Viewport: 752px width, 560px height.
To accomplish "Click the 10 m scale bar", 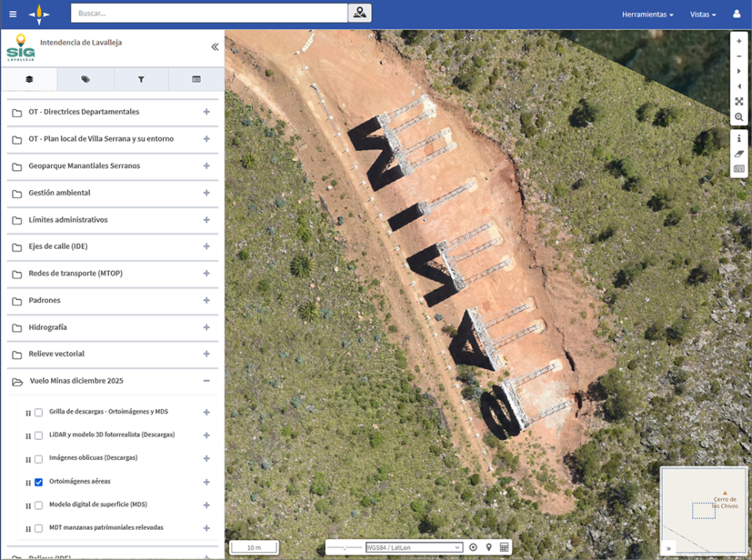I will click(254, 547).
